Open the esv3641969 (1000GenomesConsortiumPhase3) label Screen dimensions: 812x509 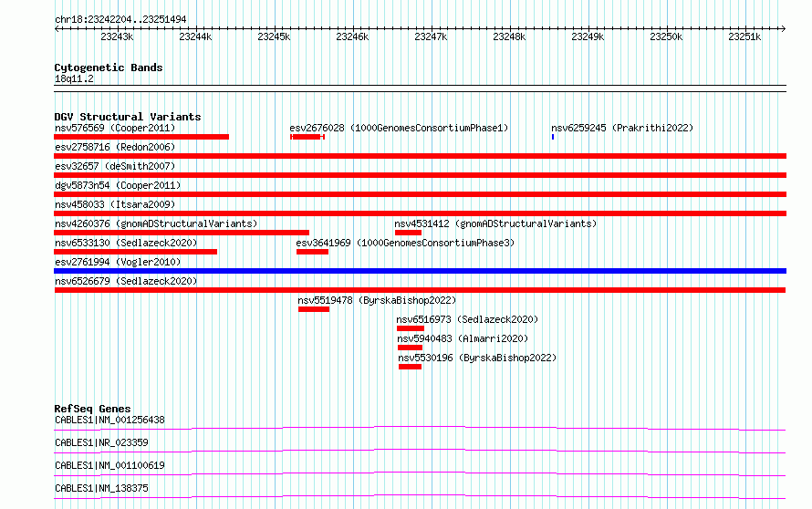click(x=405, y=243)
